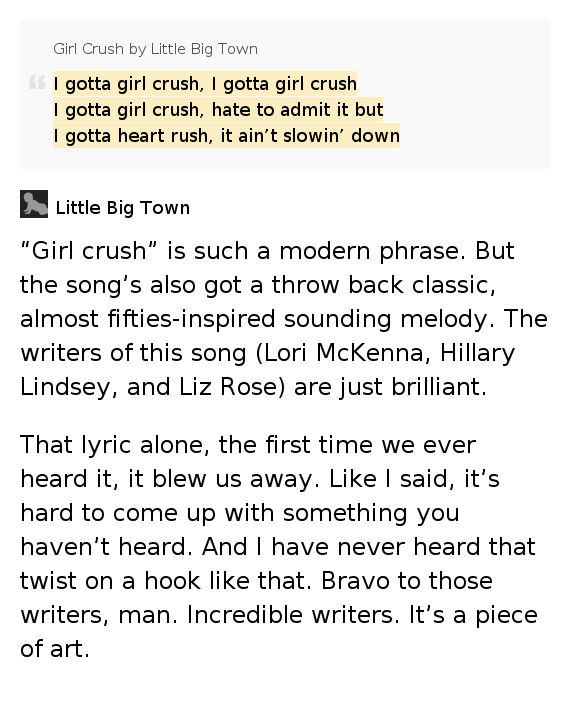Click the phrase 'Incredible writers'
Image resolution: width=570 pixels, height=710 pixels.
pyautogui.click(x=290, y=614)
